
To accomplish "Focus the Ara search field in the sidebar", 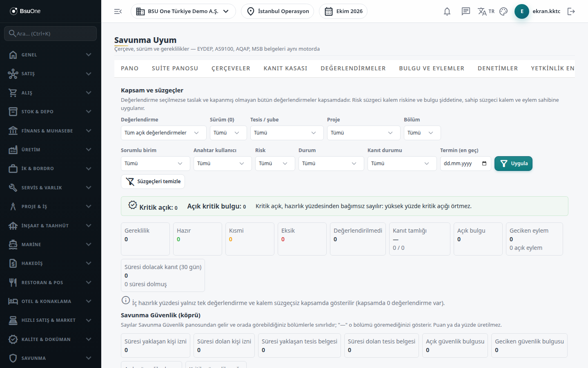I will [51, 34].
